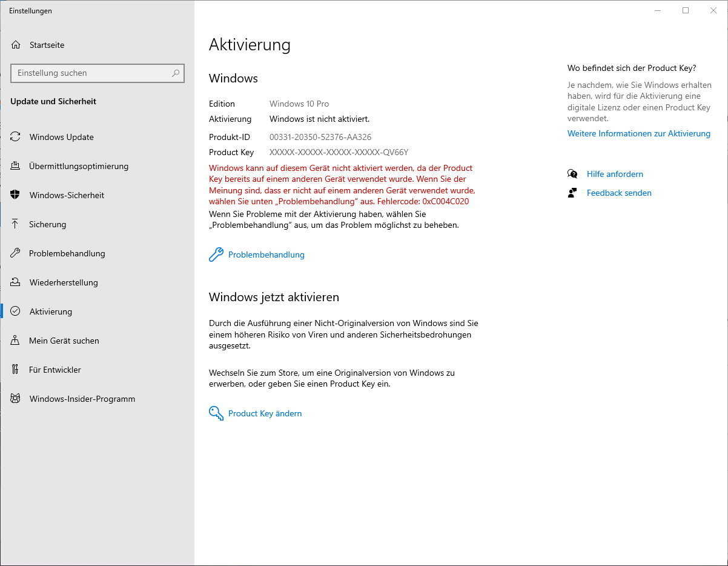Click the Aktivierung checkmark circle icon
Screen dimensions: 728x566
16,311
